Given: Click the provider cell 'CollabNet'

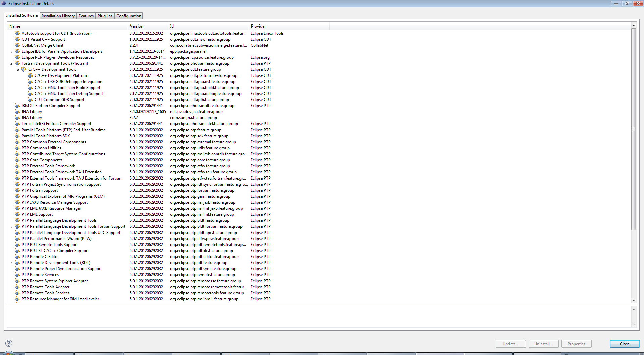Looking at the screenshot, I should (259, 45).
